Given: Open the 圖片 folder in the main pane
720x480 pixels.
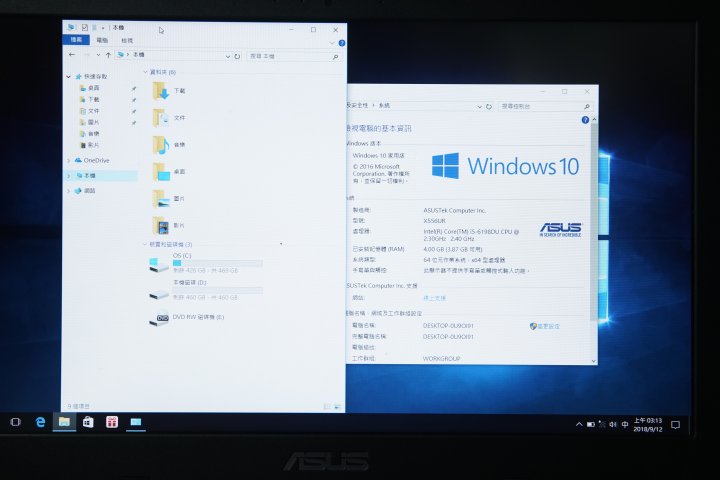Looking at the screenshot, I should pos(169,198).
